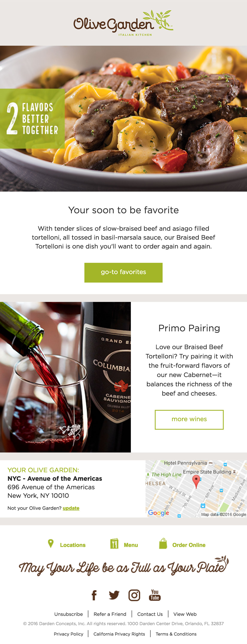Open the Contact Us link
Screen dimensions: 247x644
(x=150, y=614)
